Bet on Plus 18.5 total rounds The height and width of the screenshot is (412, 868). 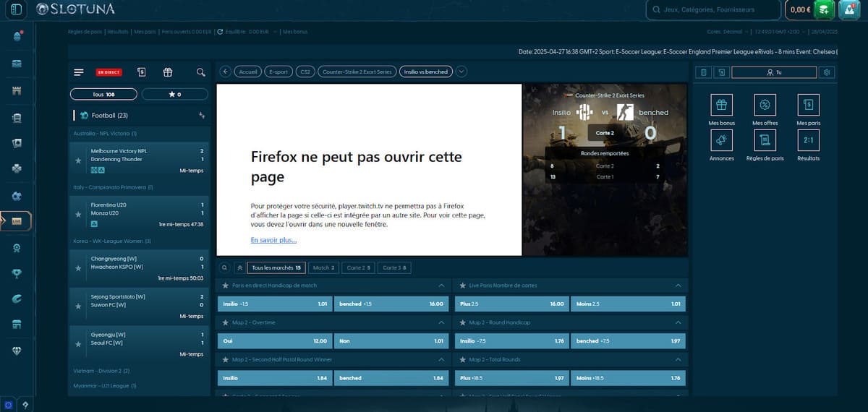pos(511,378)
